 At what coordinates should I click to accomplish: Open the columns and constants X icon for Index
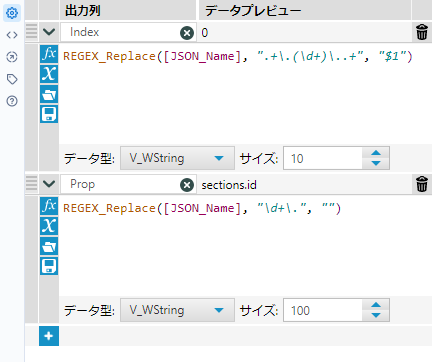49,74
